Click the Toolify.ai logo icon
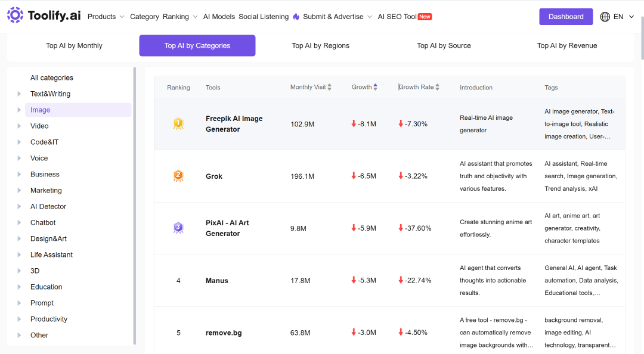Image resolution: width=644 pixels, height=354 pixels. pyautogui.click(x=15, y=15)
